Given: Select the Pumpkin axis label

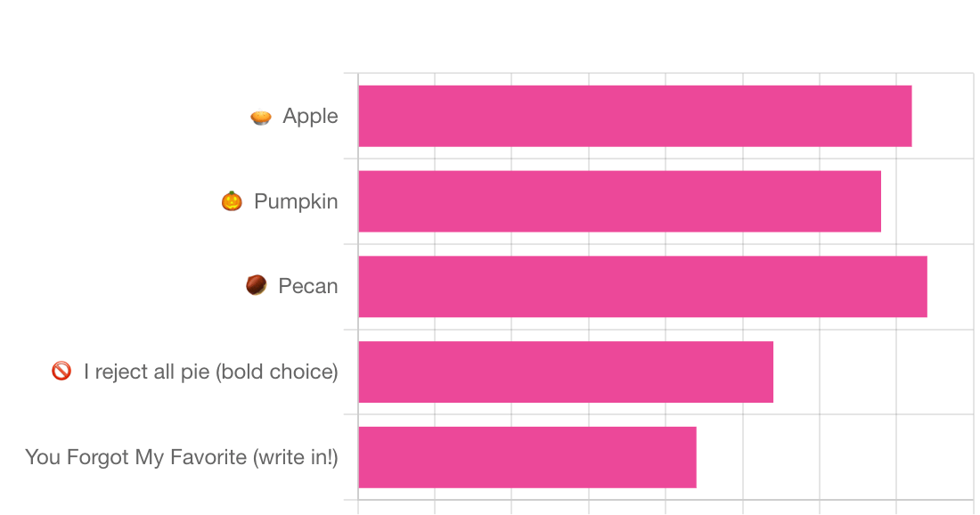Looking at the screenshot, I should (296, 201).
